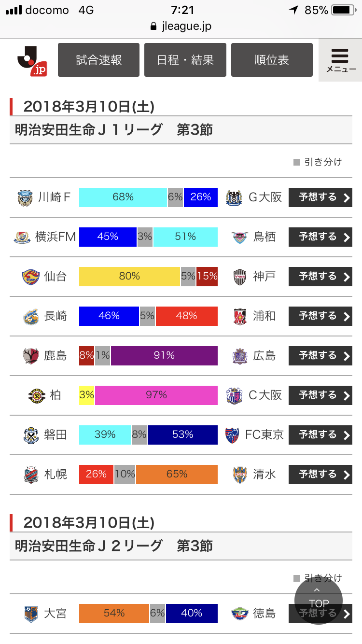Tap the FC Tokyo team crest

tap(232, 435)
